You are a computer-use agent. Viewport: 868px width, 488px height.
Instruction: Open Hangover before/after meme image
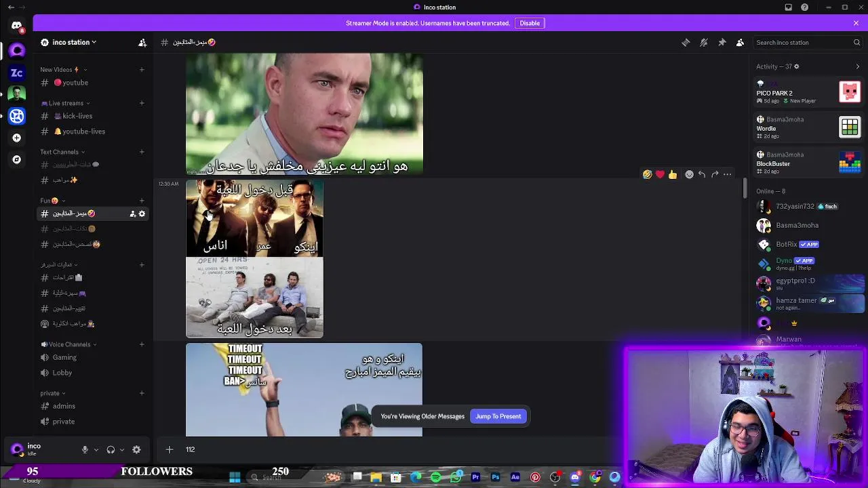(254, 259)
